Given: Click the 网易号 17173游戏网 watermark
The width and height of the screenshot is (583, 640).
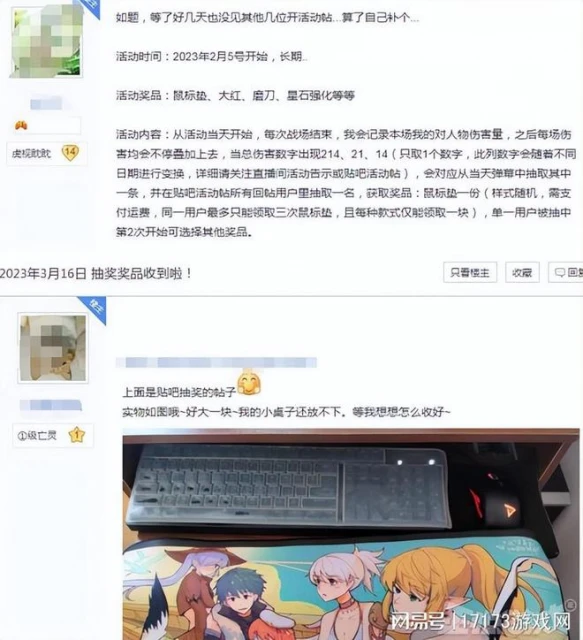Looking at the screenshot, I should 480,622.
